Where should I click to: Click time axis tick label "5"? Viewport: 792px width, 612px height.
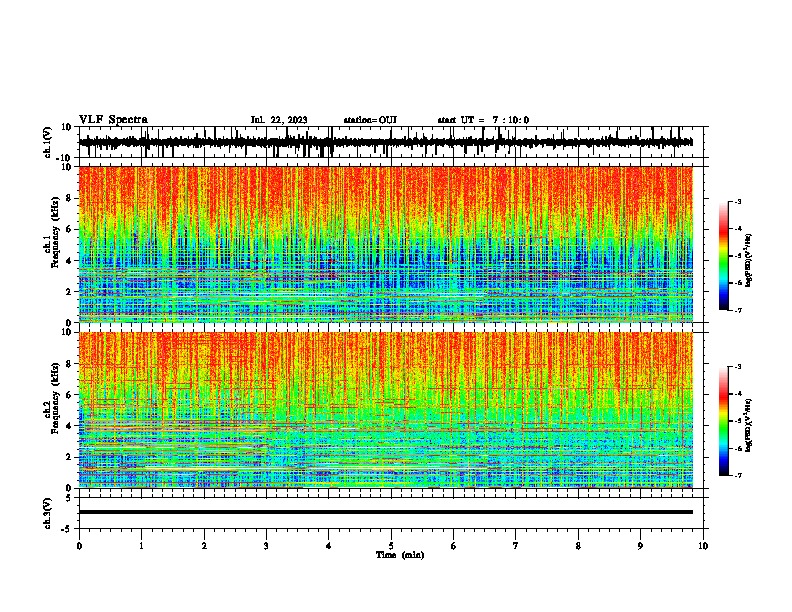click(391, 546)
